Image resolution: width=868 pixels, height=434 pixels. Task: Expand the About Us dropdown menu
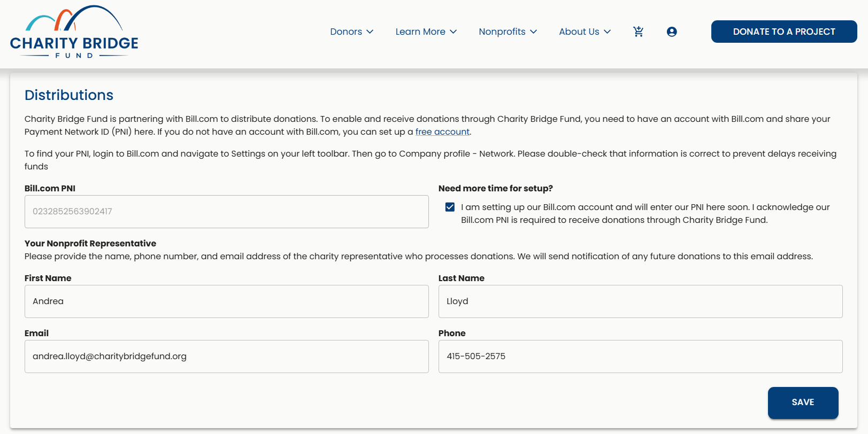[x=585, y=32]
